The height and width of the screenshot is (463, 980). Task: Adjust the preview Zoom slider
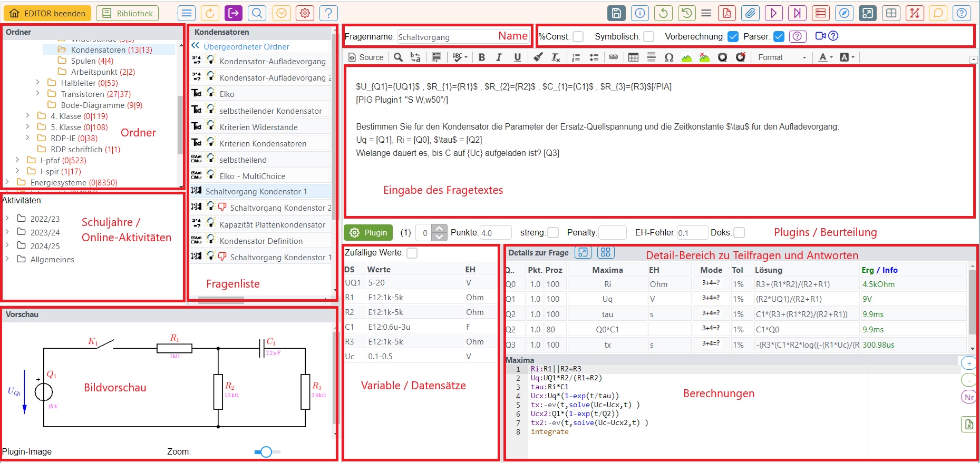point(266,451)
